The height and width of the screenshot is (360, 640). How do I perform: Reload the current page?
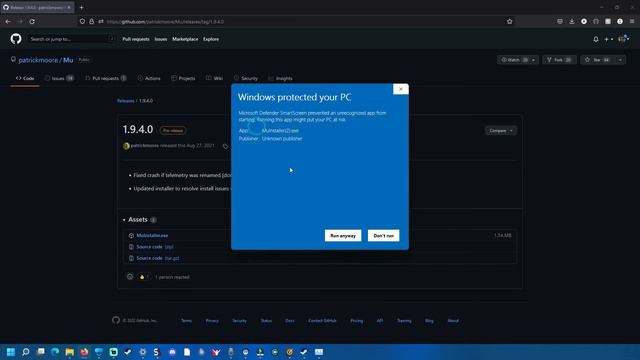pyautogui.click(x=32, y=21)
